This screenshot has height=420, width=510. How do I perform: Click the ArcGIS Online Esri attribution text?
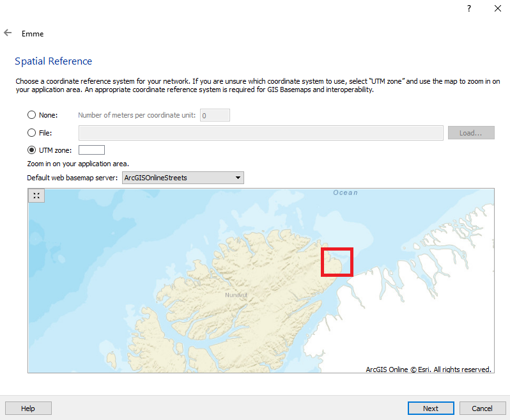tap(428, 369)
